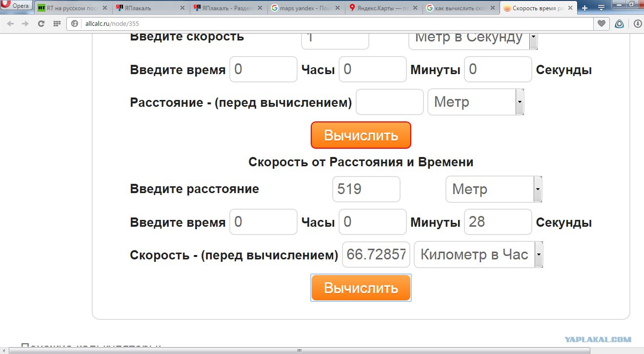Focus hours field in the distance calculator

click(x=263, y=69)
